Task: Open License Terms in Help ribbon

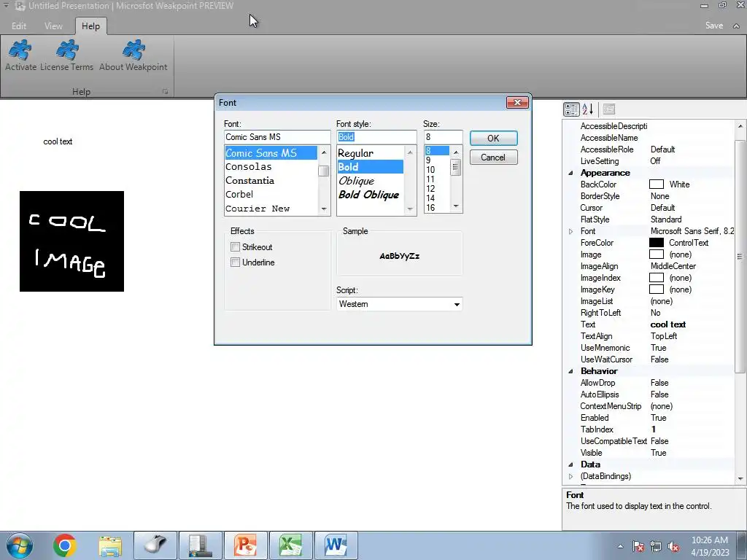Action: (66, 55)
